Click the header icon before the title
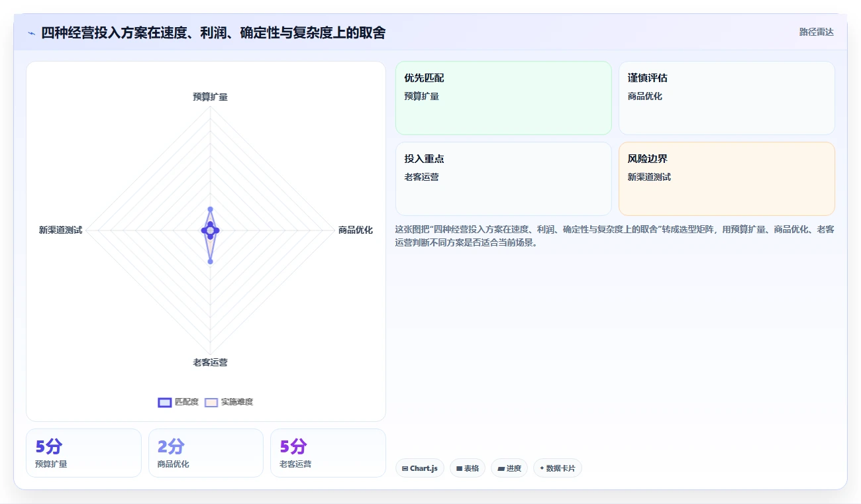Viewport: 861px width, 504px height. pyautogui.click(x=31, y=33)
